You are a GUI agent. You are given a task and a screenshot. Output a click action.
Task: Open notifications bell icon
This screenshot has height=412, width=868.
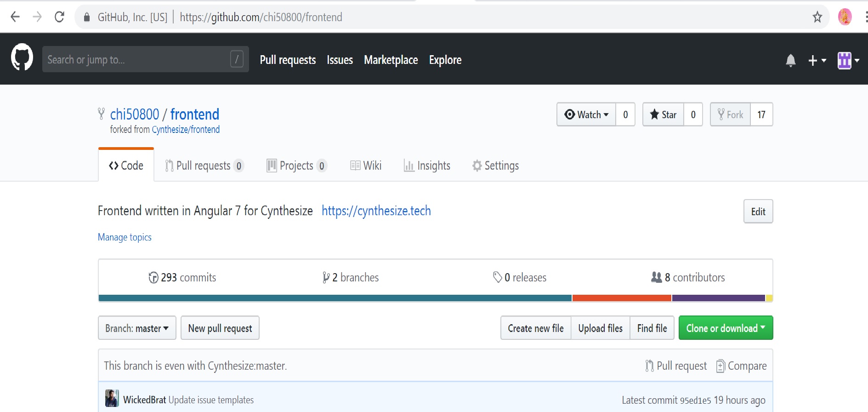tap(790, 60)
